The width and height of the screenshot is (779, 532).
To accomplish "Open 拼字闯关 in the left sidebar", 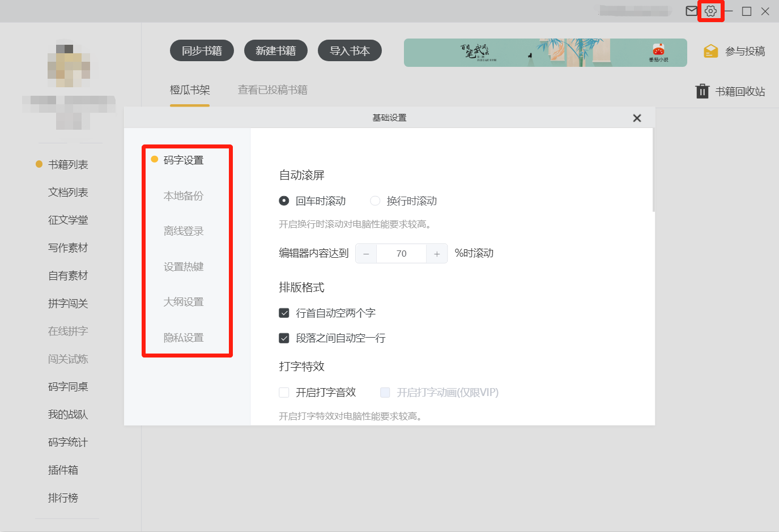I will 68,303.
